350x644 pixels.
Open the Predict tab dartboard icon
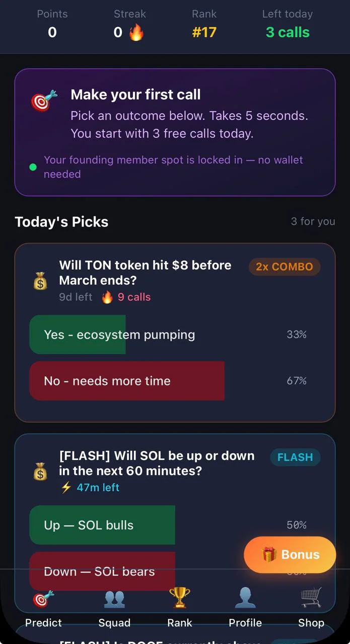point(43,599)
